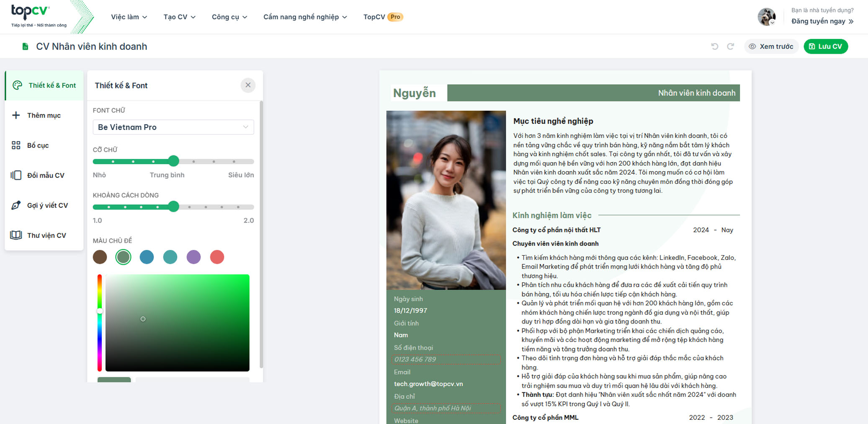Click the Khoảng cách dòng slider handle
Image resolution: width=868 pixels, height=424 pixels.
tap(173, 207)
